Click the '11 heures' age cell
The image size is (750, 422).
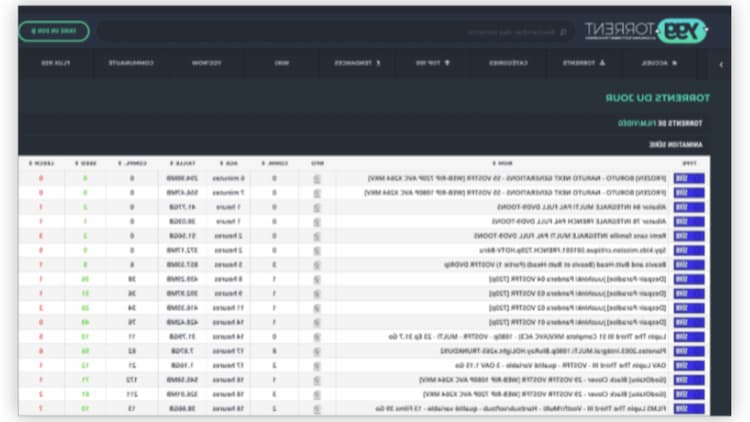tap(228, 308)
